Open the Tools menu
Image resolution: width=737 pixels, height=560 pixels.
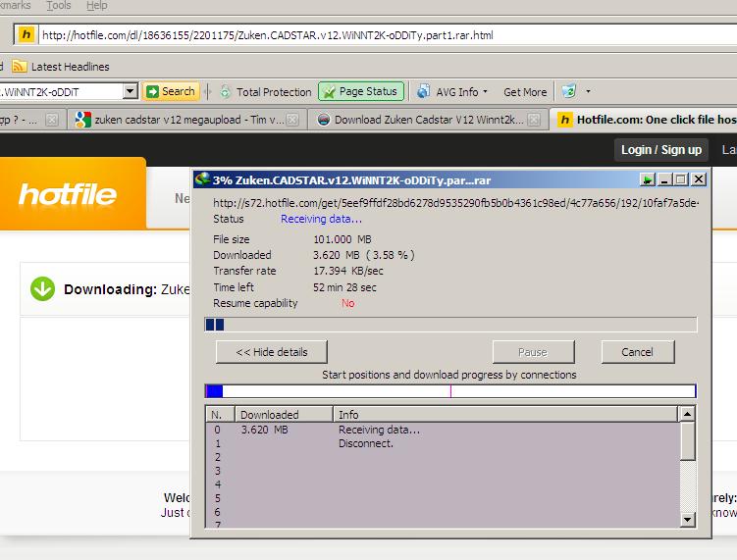point(58,6)
